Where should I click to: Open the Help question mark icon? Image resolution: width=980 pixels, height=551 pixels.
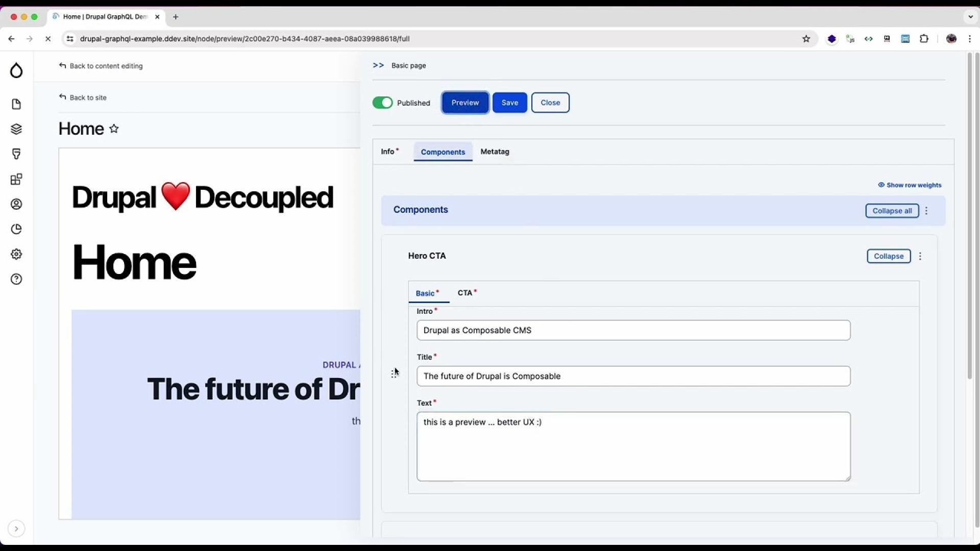(16, 279)
